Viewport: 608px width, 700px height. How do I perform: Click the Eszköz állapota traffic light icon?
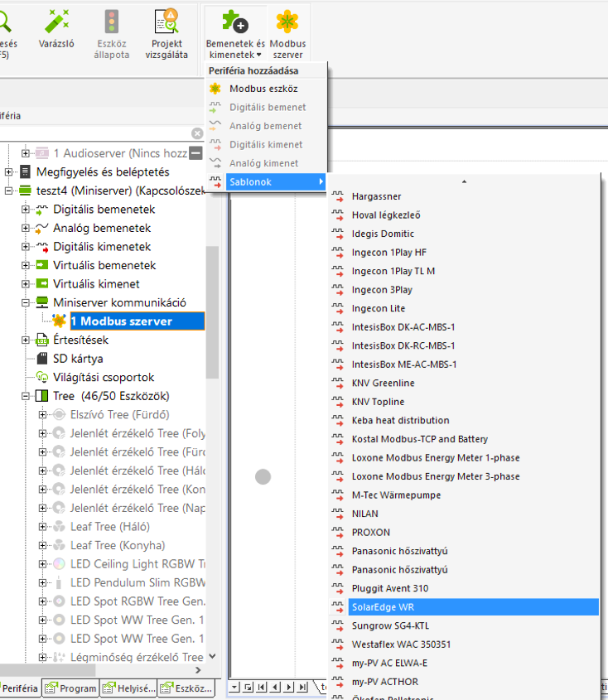click(112, 22)
